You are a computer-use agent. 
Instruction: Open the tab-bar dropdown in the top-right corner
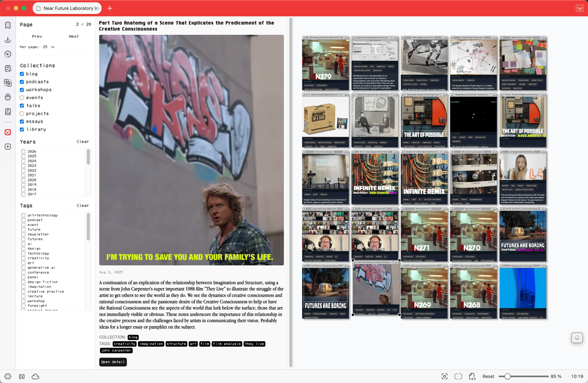point(580,8)
